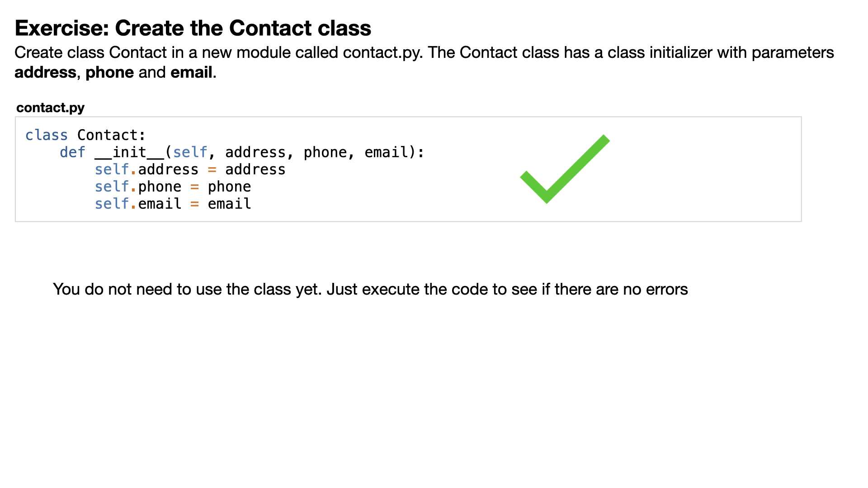Click the 'self.address = address' code line

click(x=190, y=169)
